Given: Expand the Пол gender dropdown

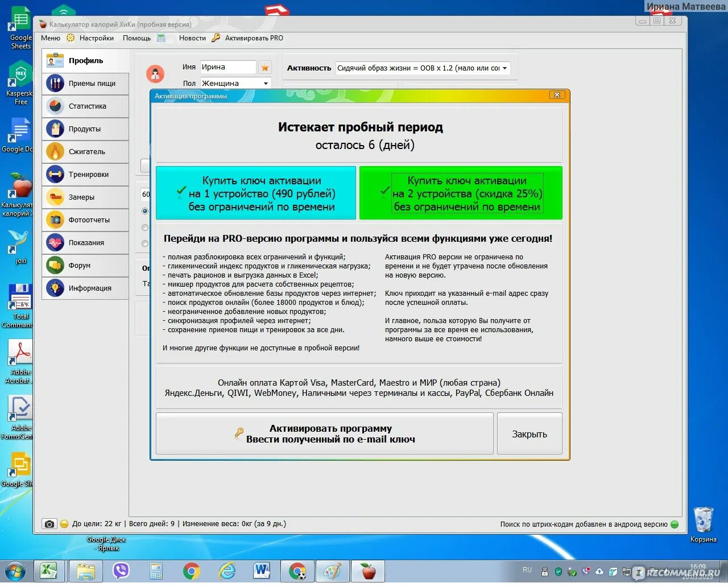Looking at the screenshot, I should 266,83.
